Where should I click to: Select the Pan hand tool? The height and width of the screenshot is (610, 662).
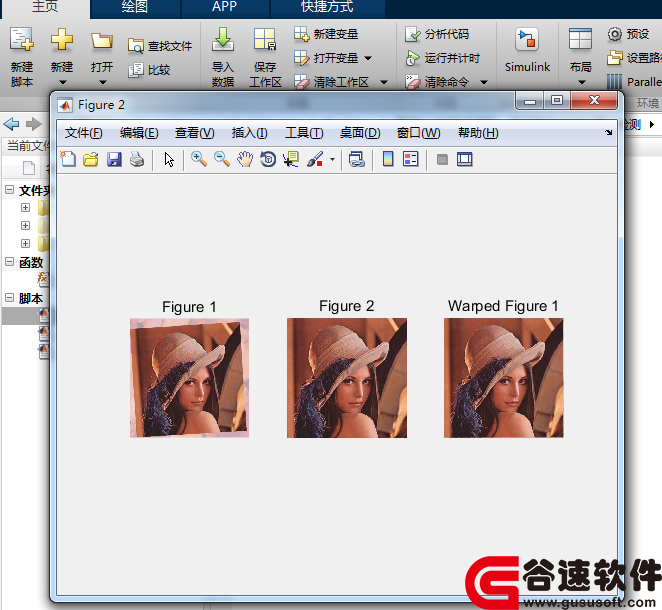pos(245,159)
